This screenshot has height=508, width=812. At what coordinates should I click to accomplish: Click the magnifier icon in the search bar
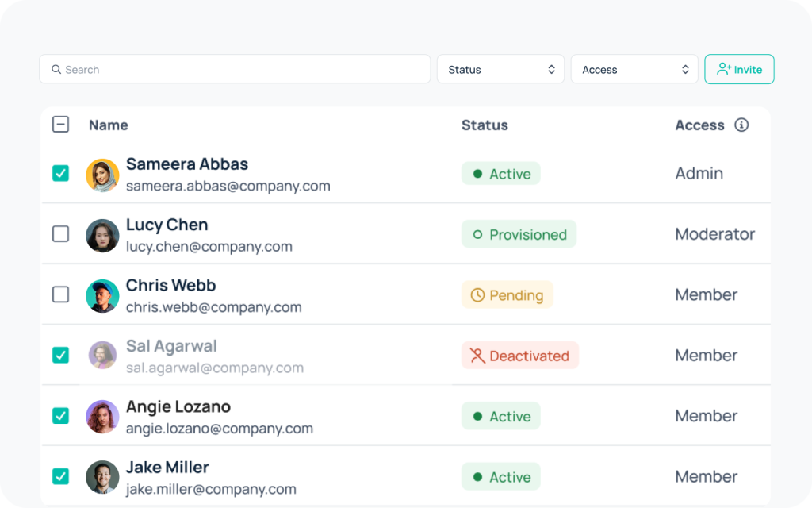pos(56,70)
